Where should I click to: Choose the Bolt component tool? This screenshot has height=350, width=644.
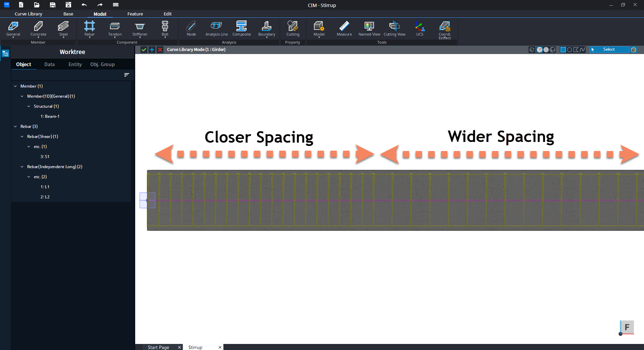[x=165, y=29]
